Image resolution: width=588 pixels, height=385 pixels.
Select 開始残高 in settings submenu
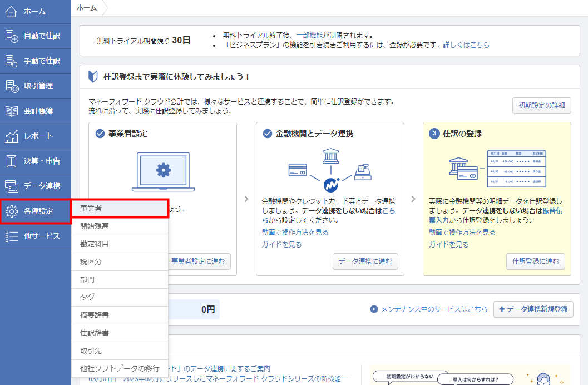click(x=120, y=226)
